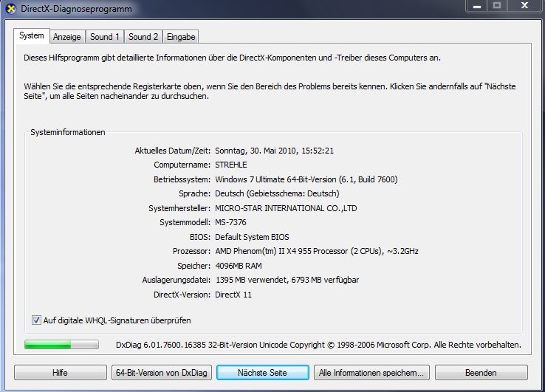
Task: Click the green loading progress bar
Action: [x=61, y=345]
